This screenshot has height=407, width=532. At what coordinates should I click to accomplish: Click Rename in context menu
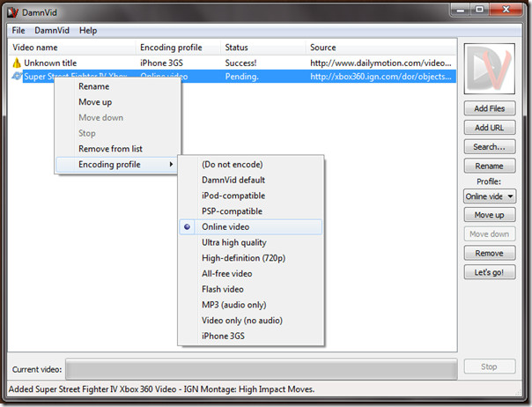[x=117, y=86]
